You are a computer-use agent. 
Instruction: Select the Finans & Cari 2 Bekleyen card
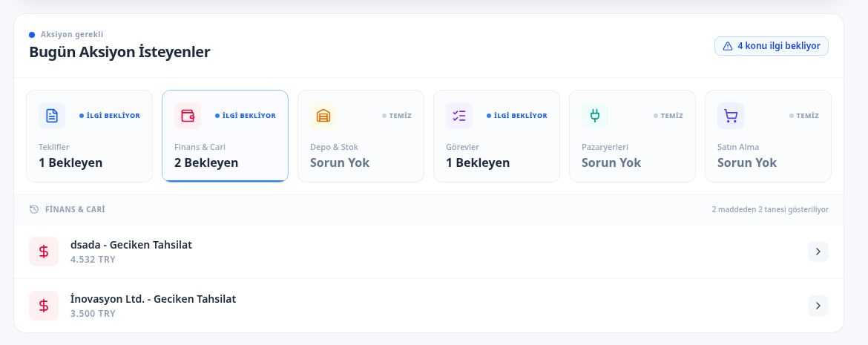(x=226, y=137)
